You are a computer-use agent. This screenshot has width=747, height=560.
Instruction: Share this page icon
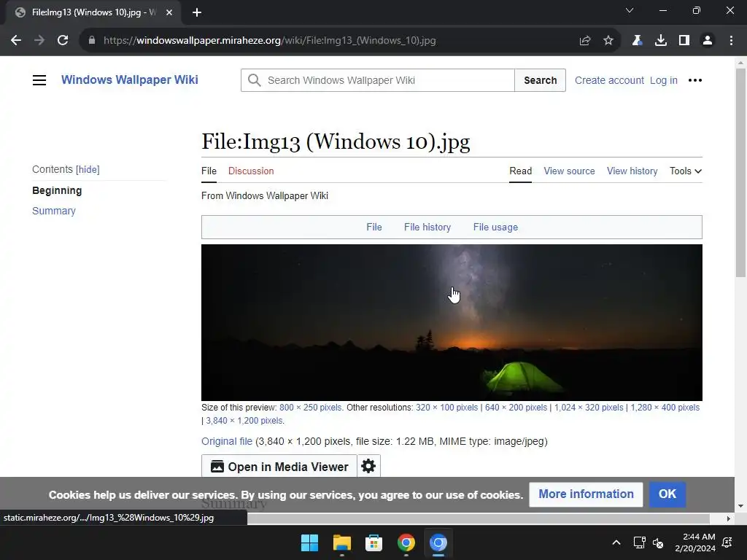coord(585,41)
